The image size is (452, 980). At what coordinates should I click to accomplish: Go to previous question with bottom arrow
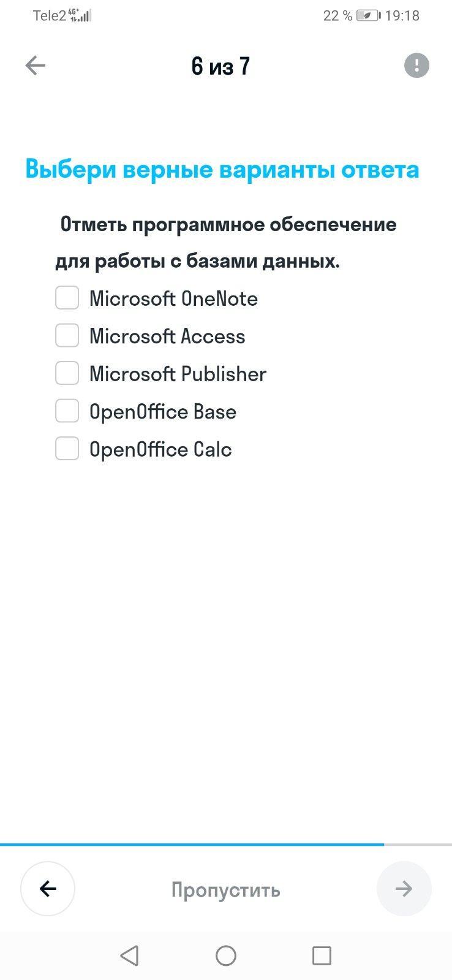tap(48, 889)
